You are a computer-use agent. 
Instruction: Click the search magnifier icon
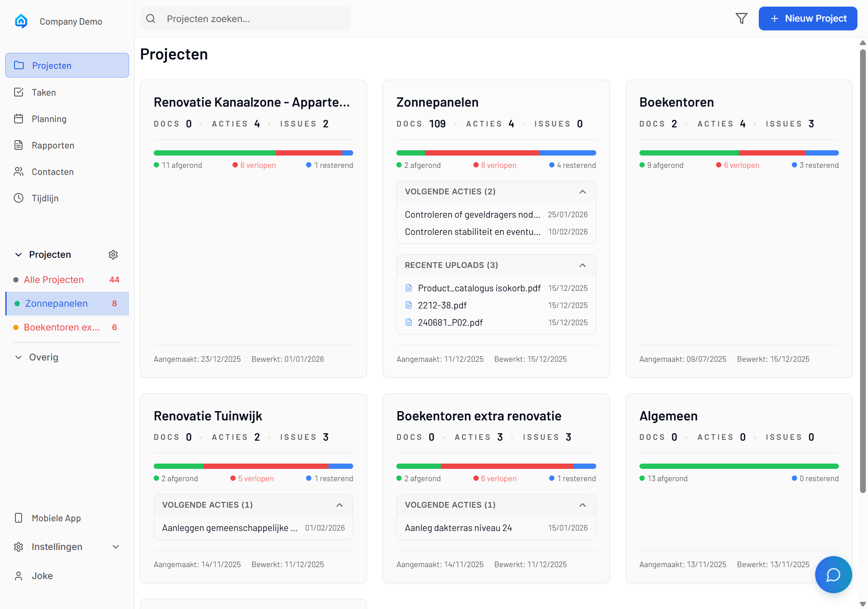pos(151,19)
